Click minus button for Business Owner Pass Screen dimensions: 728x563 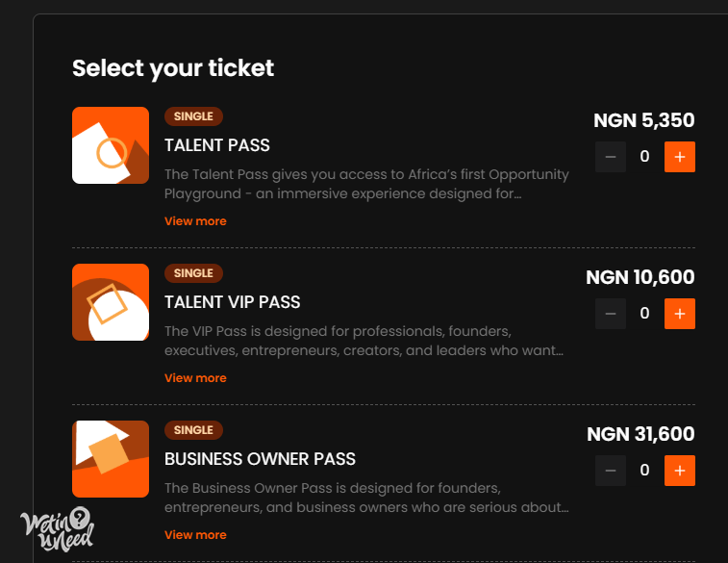click(x=611, y=471)
